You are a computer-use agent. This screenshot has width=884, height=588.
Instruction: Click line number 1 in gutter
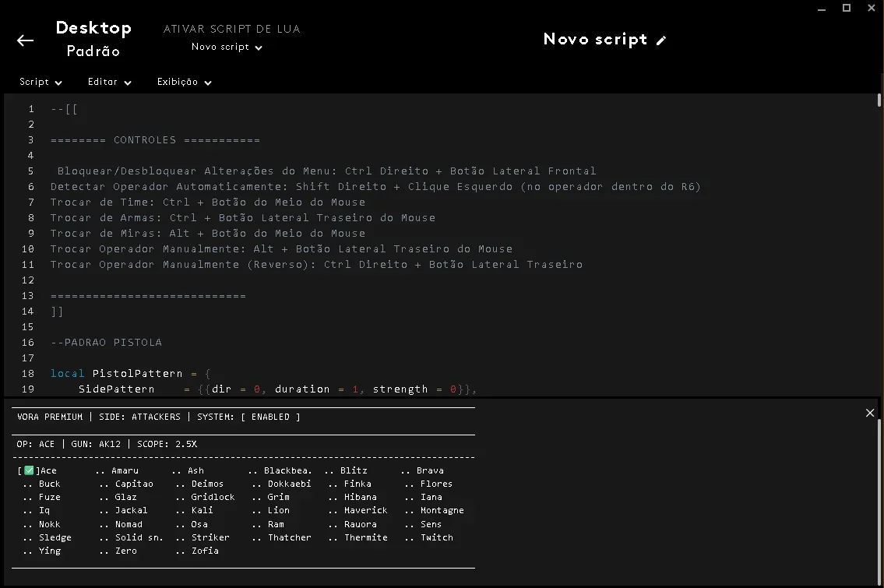pos(31,109)
